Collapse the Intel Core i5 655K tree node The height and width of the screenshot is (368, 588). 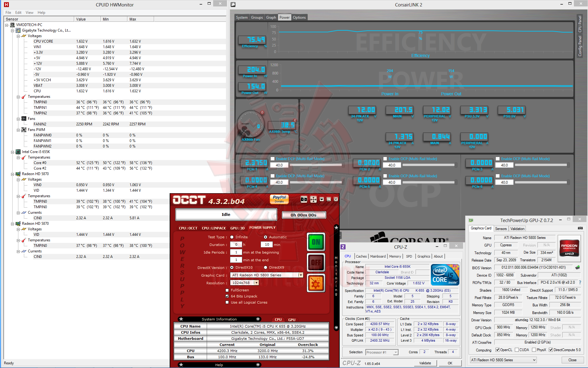click(x=13, y=152)
